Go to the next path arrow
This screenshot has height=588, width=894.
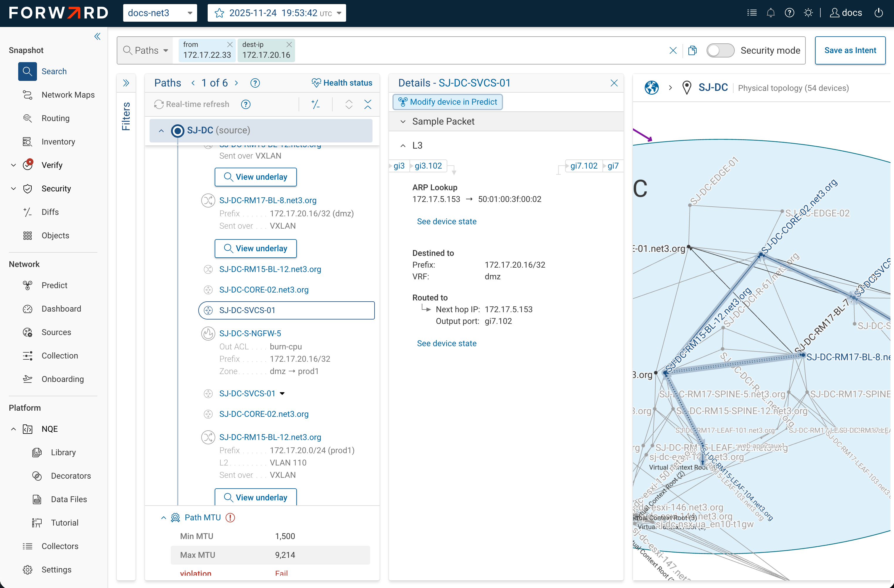click(x=236, y=83)
